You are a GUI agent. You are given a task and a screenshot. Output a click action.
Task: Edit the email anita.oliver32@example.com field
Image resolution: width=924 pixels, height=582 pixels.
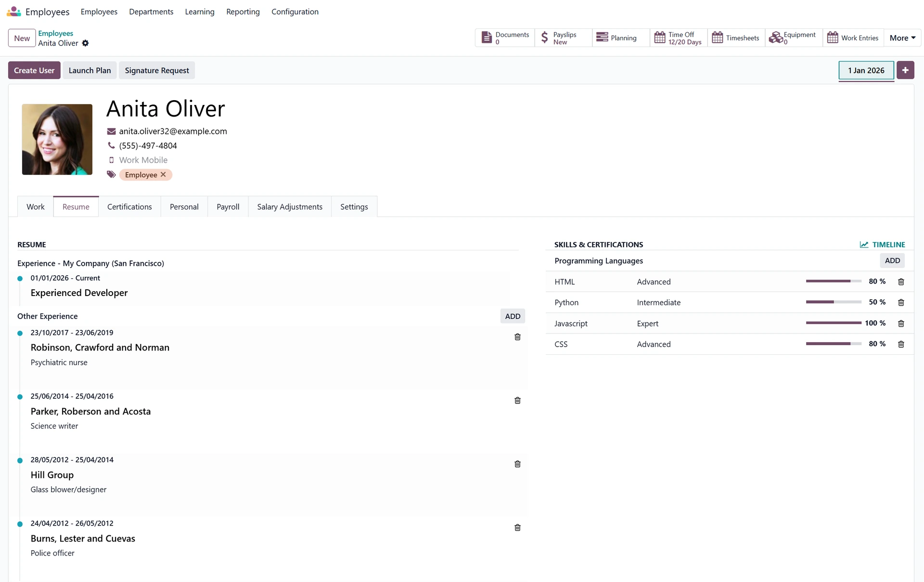(x=173, y=131)
